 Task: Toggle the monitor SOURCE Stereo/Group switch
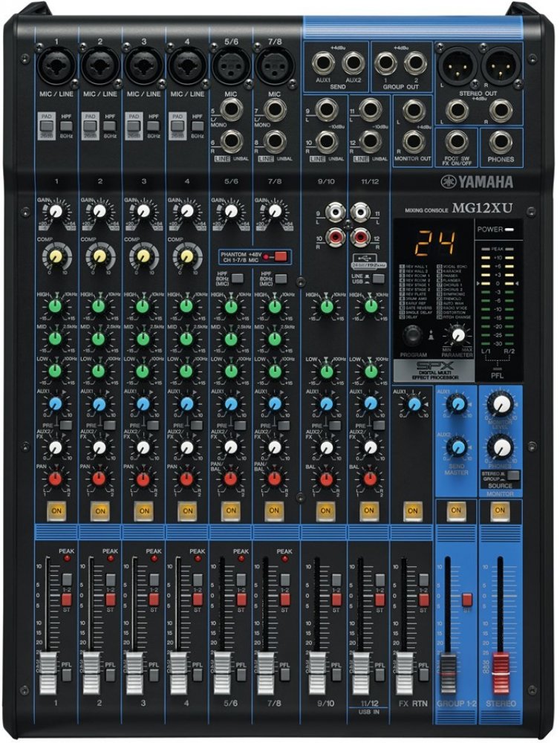[512, 474]
